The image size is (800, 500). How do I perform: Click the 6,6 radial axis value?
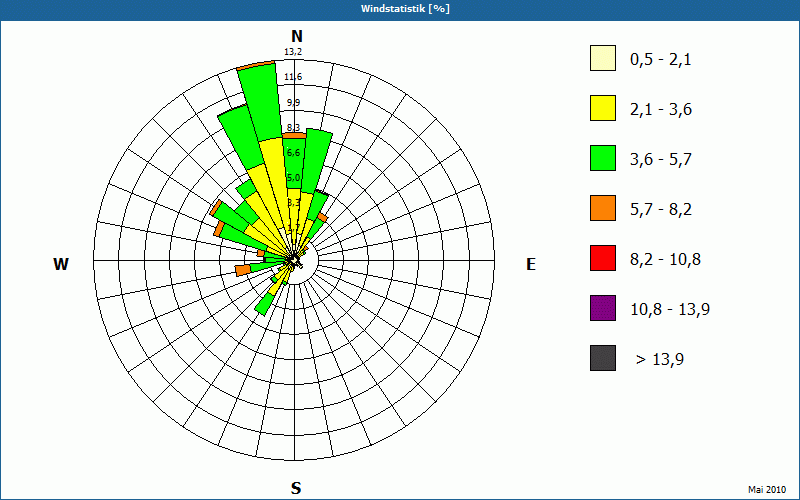(293, 153)
